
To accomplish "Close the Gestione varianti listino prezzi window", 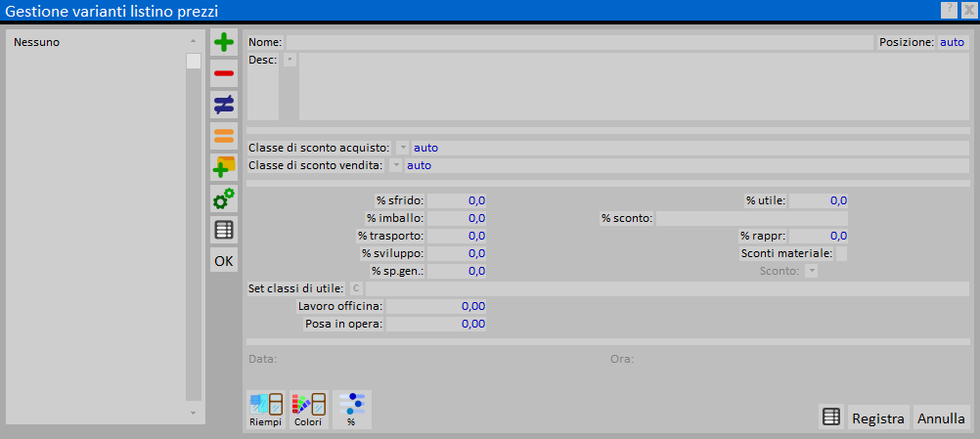I will coord(968,9).
